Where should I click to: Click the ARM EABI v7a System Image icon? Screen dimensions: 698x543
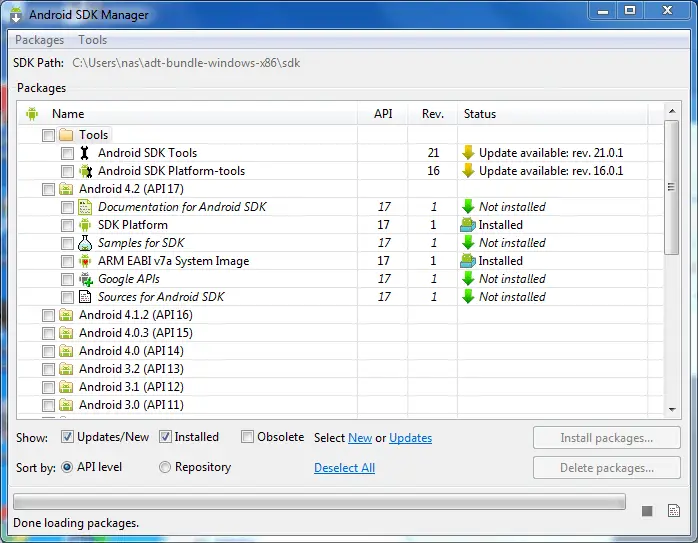(x=85, y=261)
